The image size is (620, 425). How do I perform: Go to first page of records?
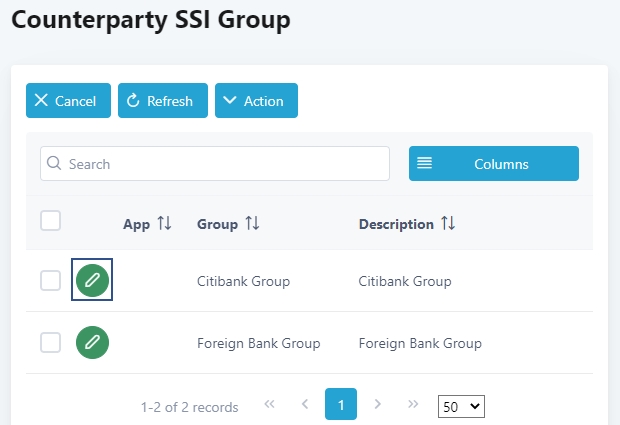point(269,404)
